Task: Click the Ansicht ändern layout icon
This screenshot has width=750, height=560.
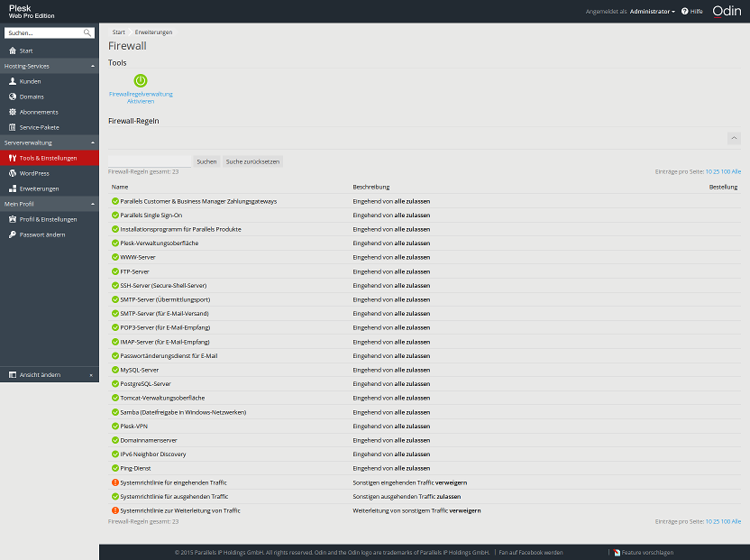Action: pos(13,375)
